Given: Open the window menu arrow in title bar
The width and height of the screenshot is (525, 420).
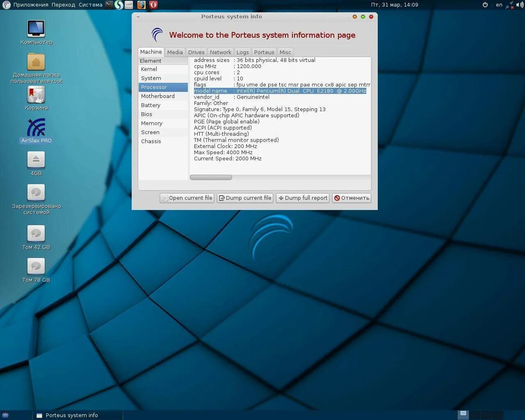Looking at the screenshot, I should click(138, 17).
